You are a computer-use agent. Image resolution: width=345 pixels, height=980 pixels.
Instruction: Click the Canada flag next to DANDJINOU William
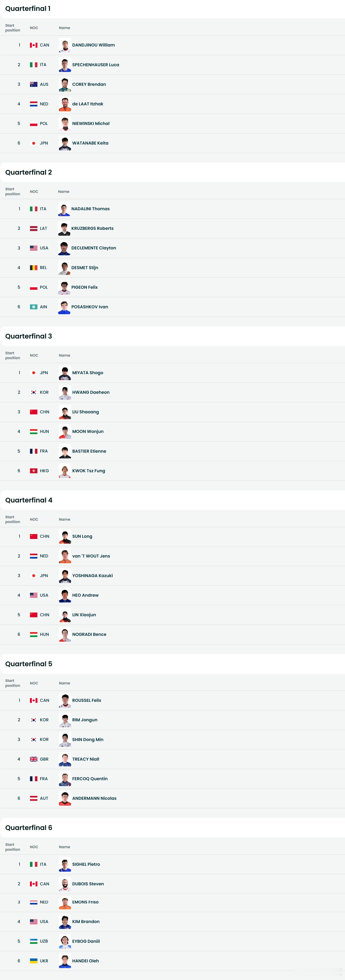click(33, 45)
